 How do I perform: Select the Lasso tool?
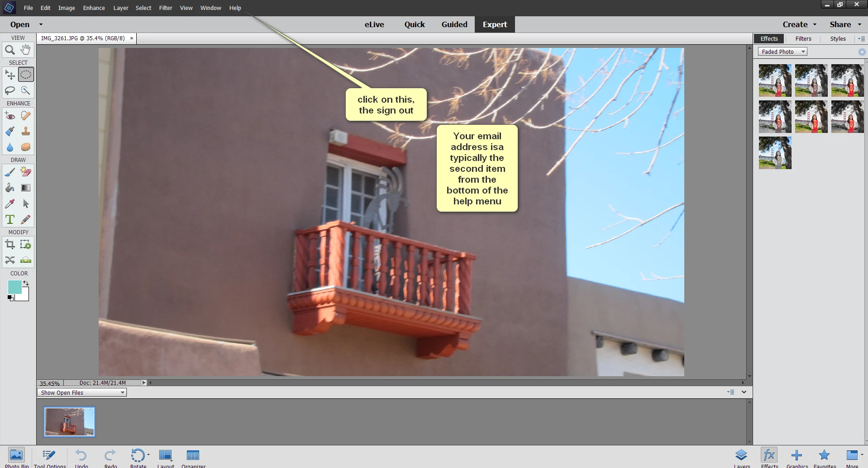(x=10, y=90)
